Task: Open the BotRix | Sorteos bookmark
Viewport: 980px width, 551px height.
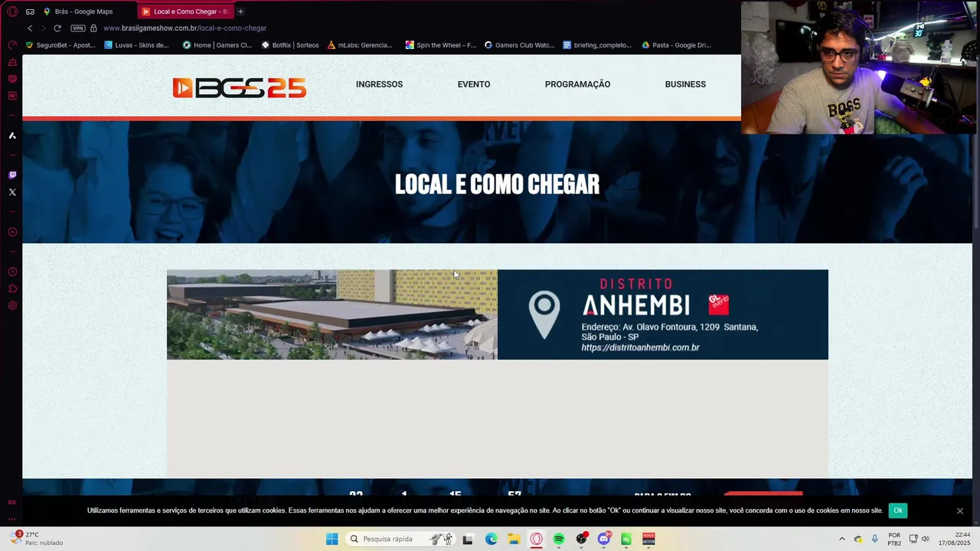Action: pyautogui.click(x=290, y=45)
